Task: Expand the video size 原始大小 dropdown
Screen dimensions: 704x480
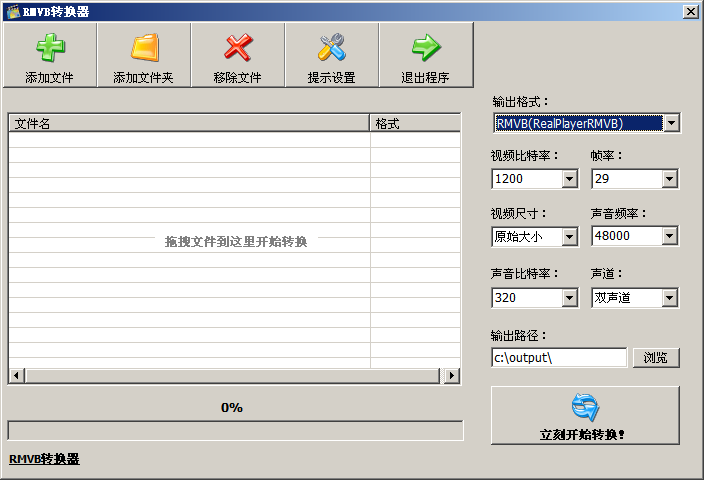Action: point(569,237)
